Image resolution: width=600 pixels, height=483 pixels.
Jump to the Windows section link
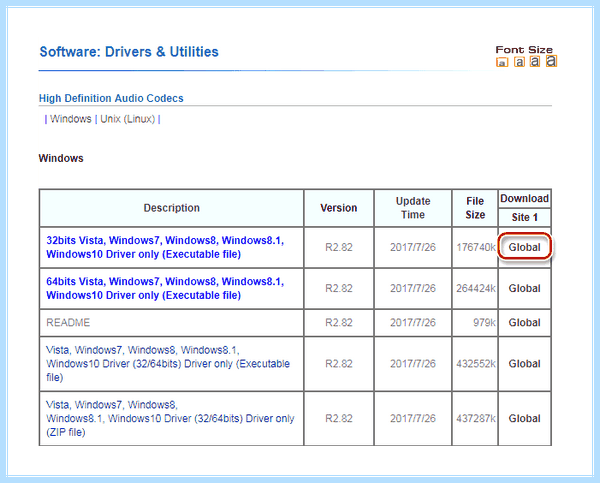[71, 119]
